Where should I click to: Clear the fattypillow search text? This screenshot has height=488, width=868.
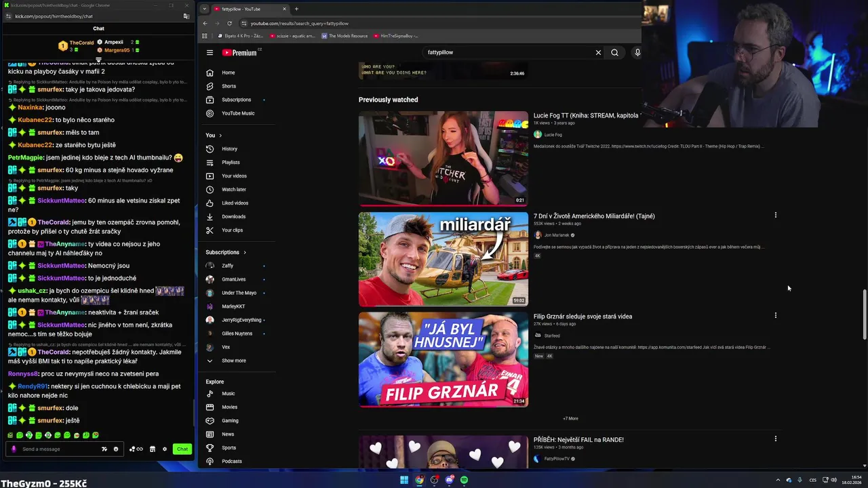point(598,52)
